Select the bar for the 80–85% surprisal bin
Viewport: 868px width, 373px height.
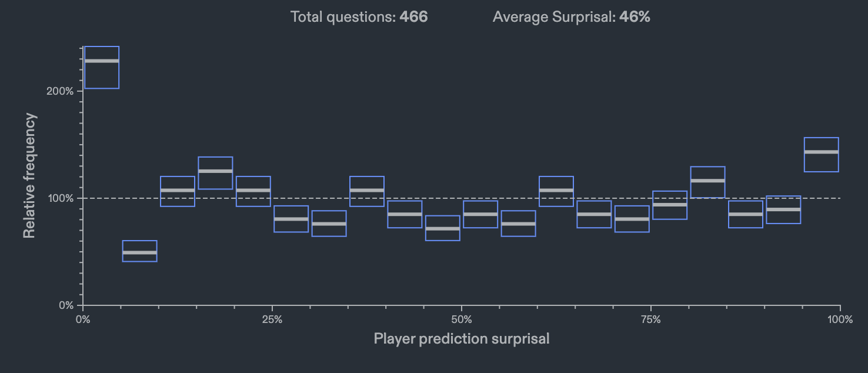(x=707, y=182)
